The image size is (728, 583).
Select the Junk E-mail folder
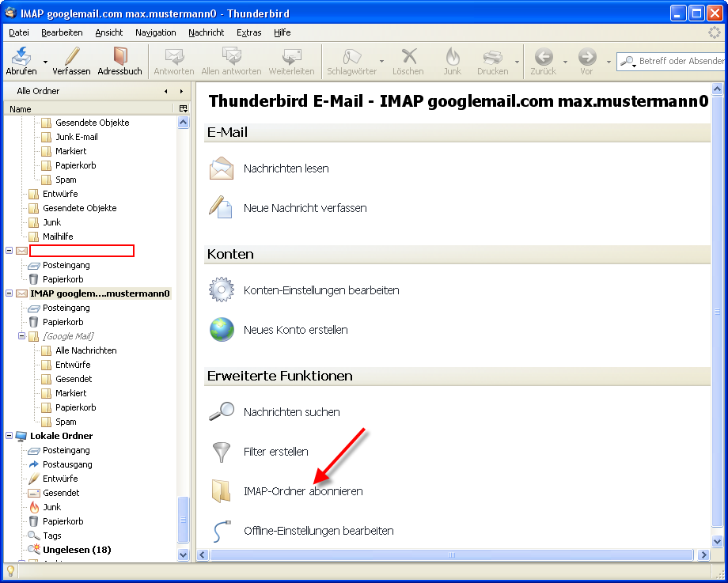(77, 137)
